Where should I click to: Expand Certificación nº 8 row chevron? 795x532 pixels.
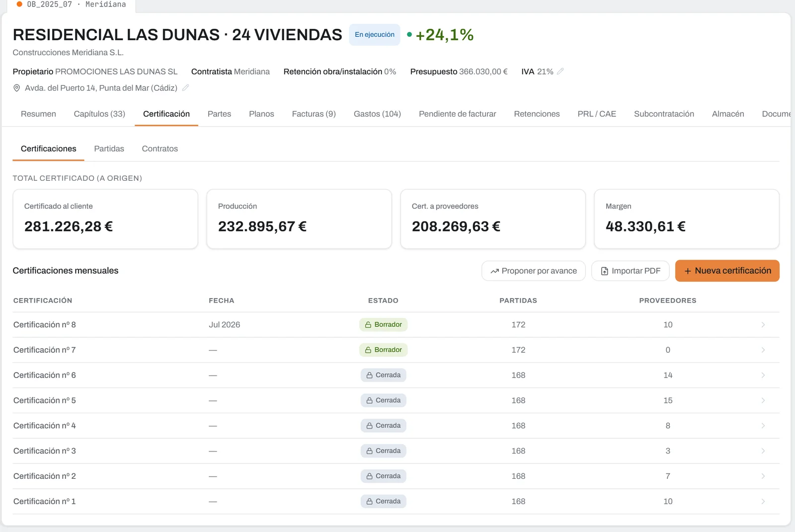coord(763,325)
